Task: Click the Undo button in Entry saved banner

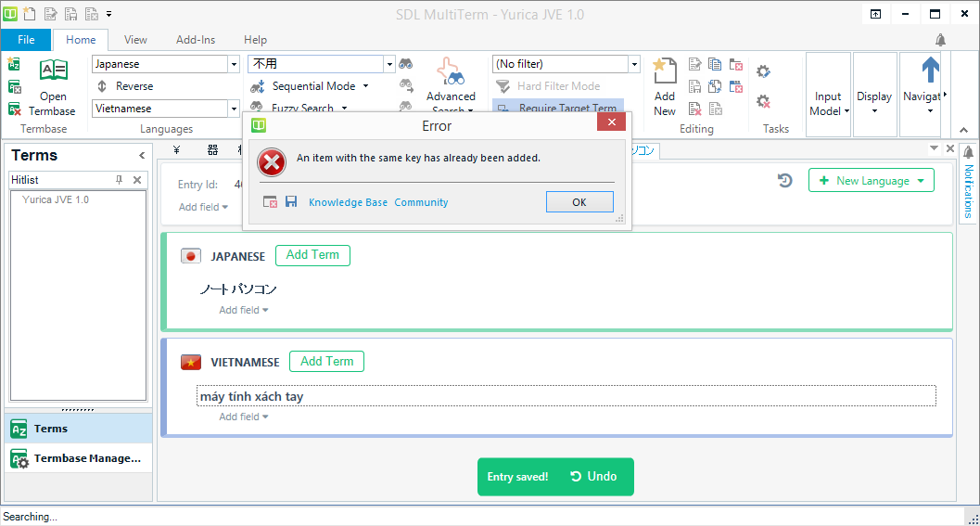Action: tap(593, 477)
